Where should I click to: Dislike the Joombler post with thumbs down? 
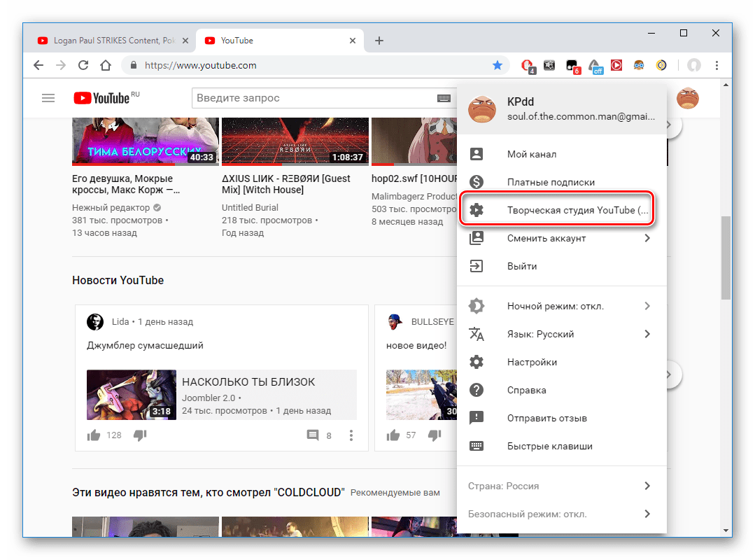click(140, 435)
